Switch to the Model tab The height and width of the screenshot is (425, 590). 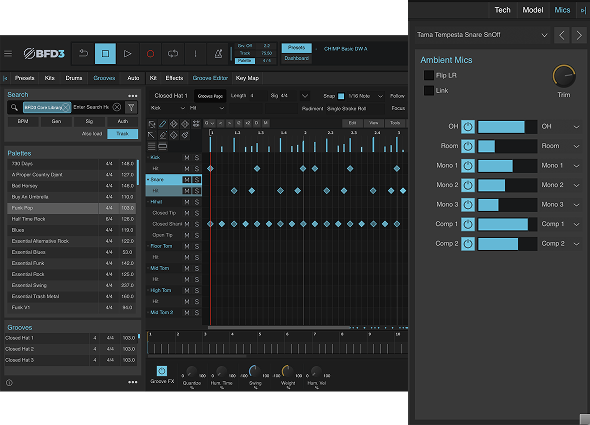533,10
